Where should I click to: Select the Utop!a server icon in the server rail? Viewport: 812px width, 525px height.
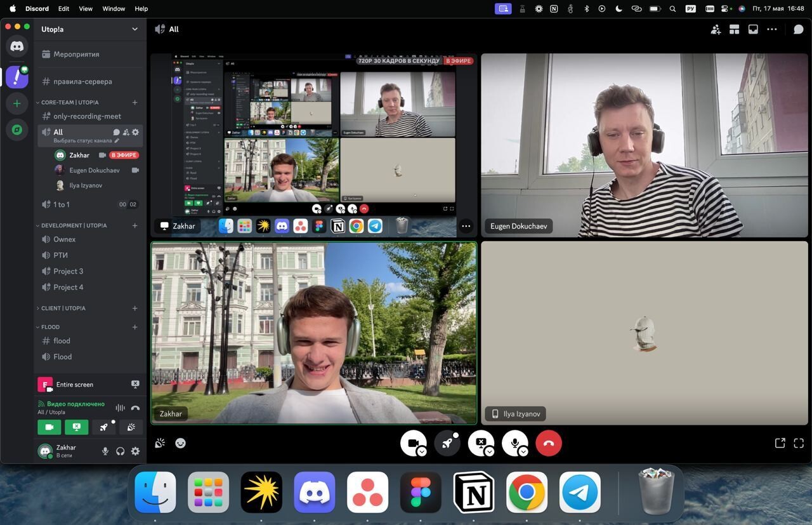point(17,77)
